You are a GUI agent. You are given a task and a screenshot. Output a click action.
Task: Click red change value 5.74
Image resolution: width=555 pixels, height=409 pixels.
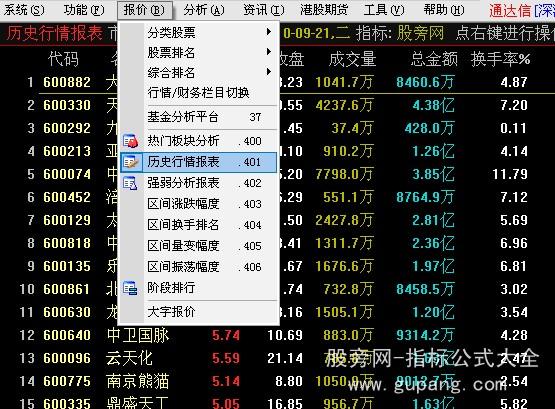[226, 335]
